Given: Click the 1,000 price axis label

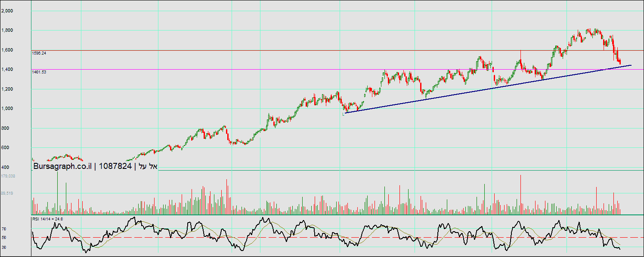Looking at the screenshot, I should 7,109.
